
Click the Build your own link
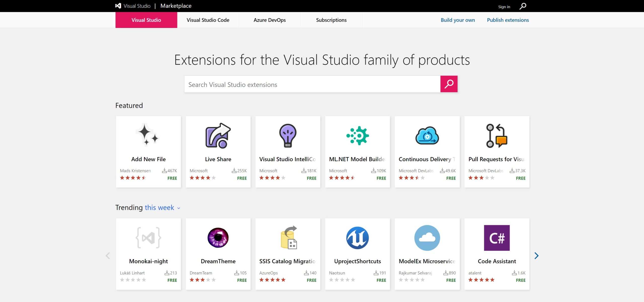(x=458, y=19)
